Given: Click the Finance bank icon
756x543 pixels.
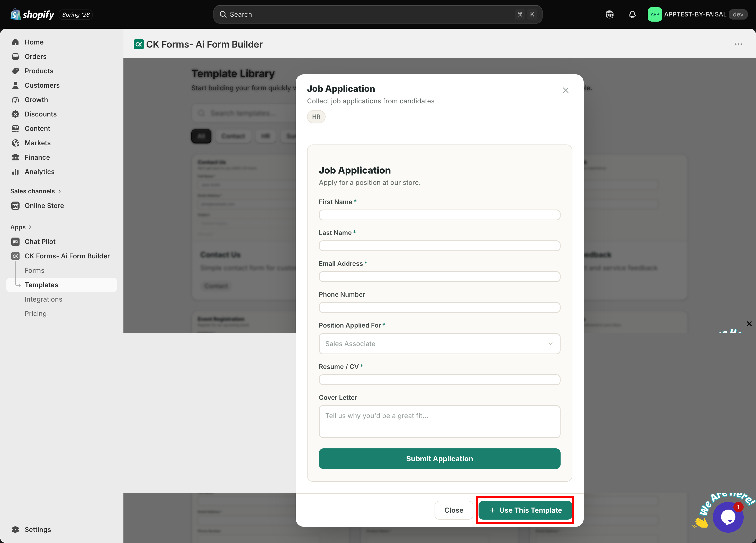Looking at the screenshot, I should point(15,157).
